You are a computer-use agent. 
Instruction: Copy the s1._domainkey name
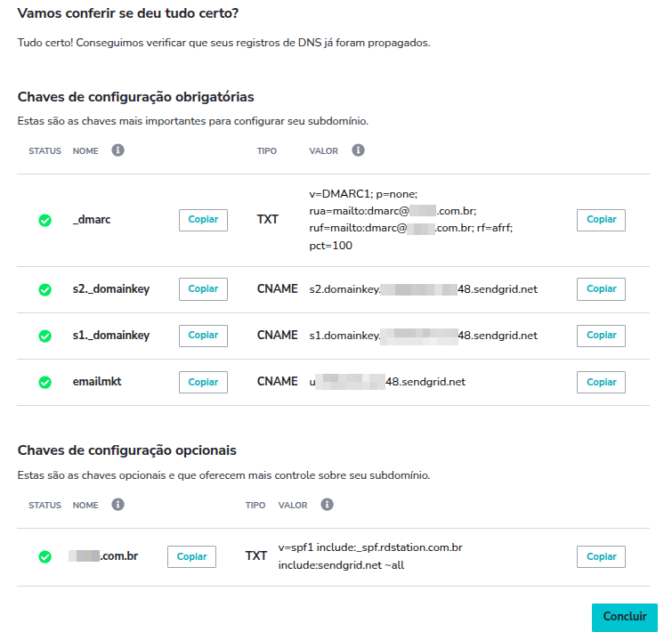203,336
